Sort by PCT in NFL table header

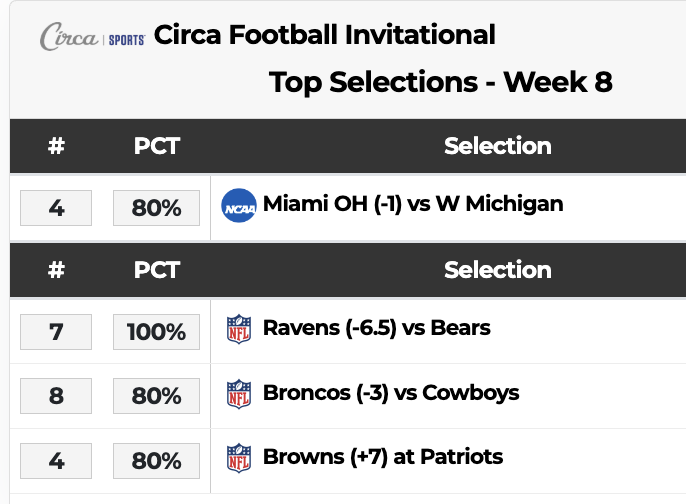tap(157, 270)
